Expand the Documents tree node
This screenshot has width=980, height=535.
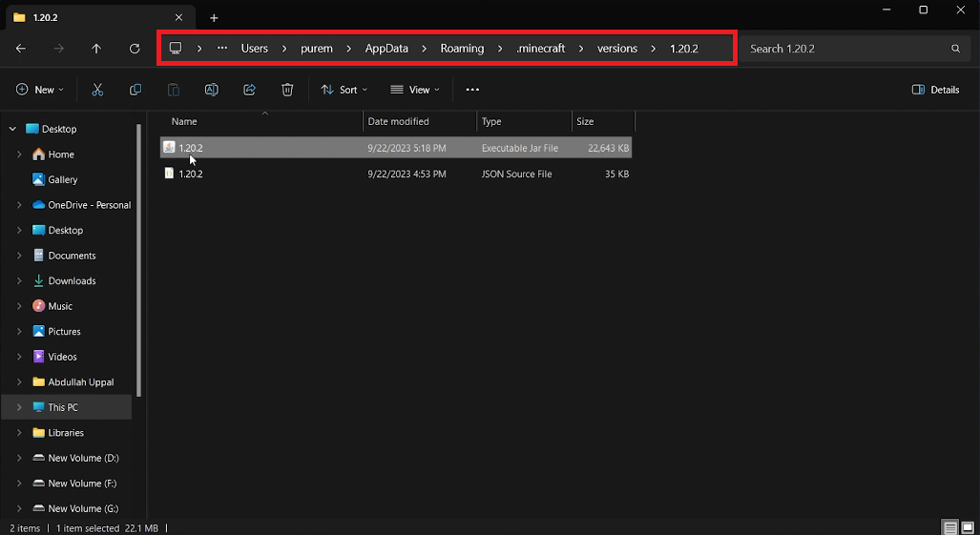[x=19, y=256]
